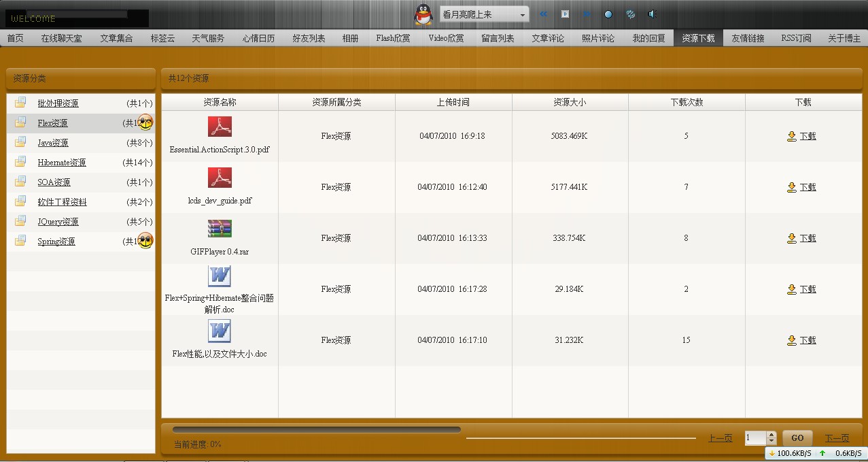868x462 pixels.
Task: Click the round stop button in player
Action: (608, 14)
